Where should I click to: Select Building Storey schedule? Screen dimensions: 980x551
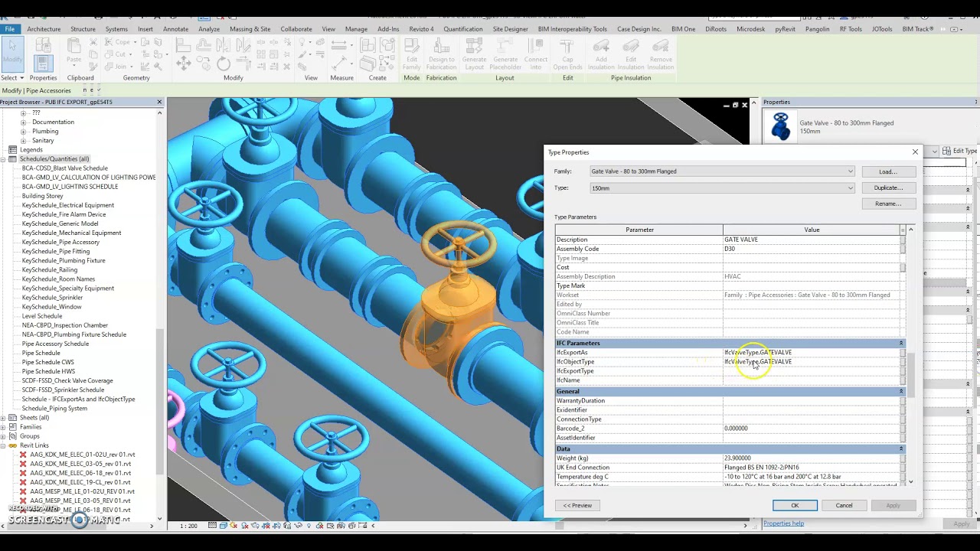coord(42,196)
